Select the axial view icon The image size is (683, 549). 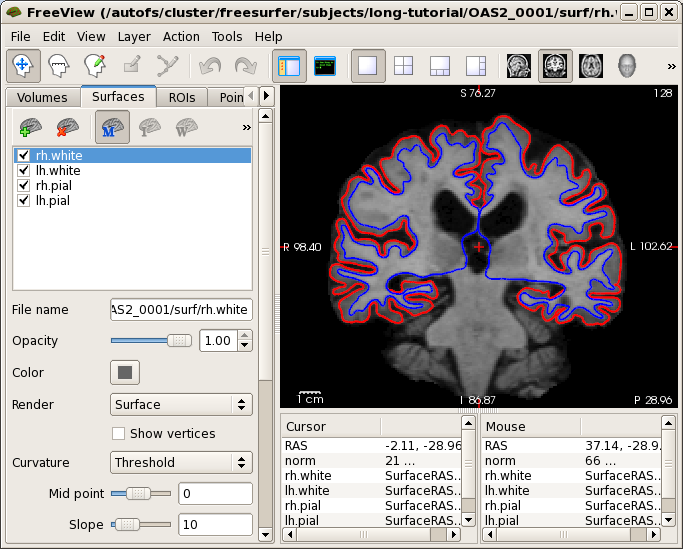point(590,66)
